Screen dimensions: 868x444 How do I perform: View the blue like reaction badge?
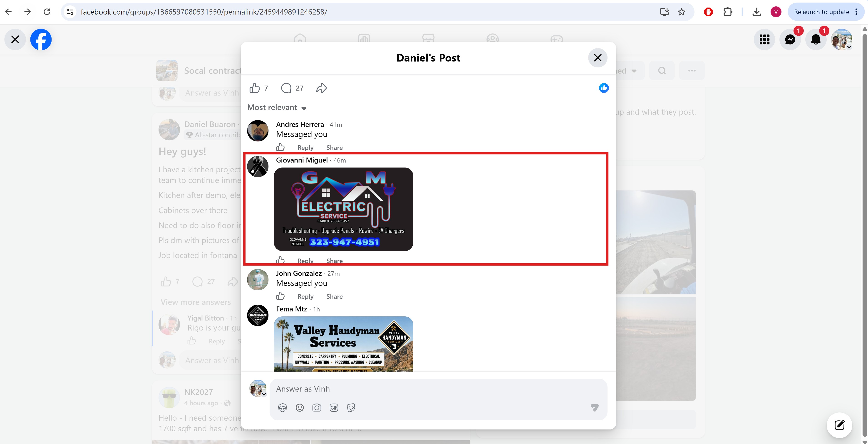pyautogui.click(x=603, y=88)
